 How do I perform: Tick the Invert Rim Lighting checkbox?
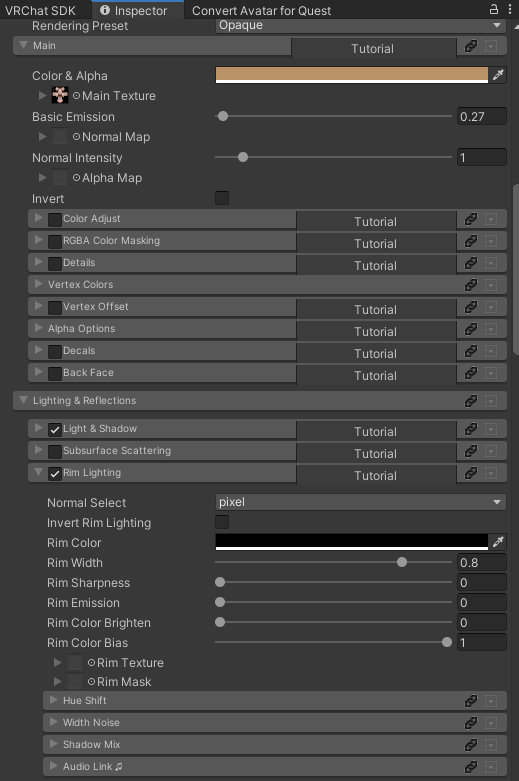click(x=222, y=522)
